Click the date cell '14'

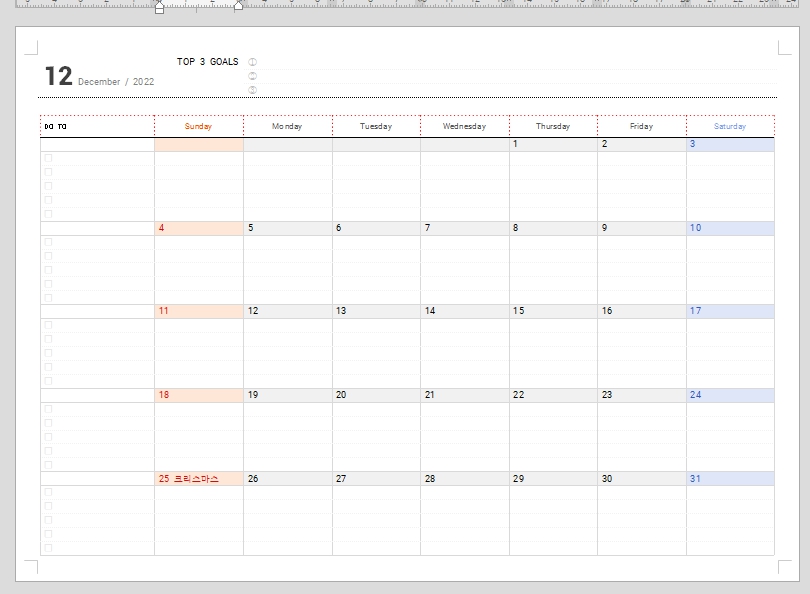point(465,311)
